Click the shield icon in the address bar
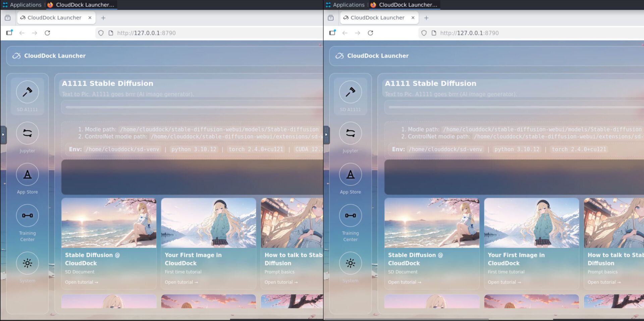Image resolution: width=644 pixels, height=321 pixels. click(x=101, y=33)
